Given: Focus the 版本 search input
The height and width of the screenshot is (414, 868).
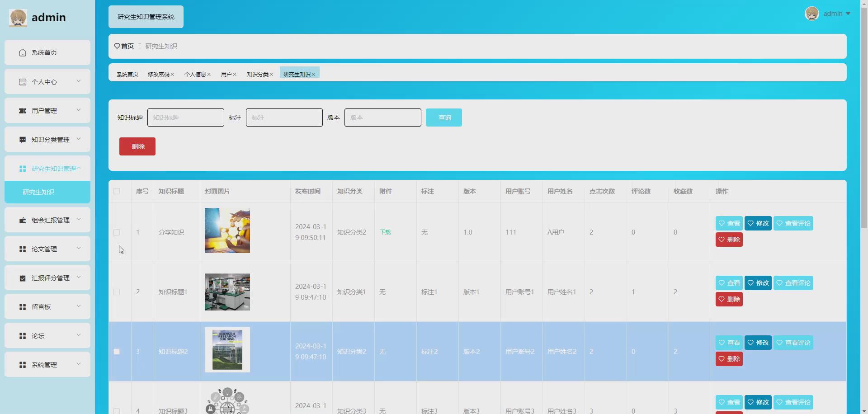Looking at the screenshot, I should (383, 118).
